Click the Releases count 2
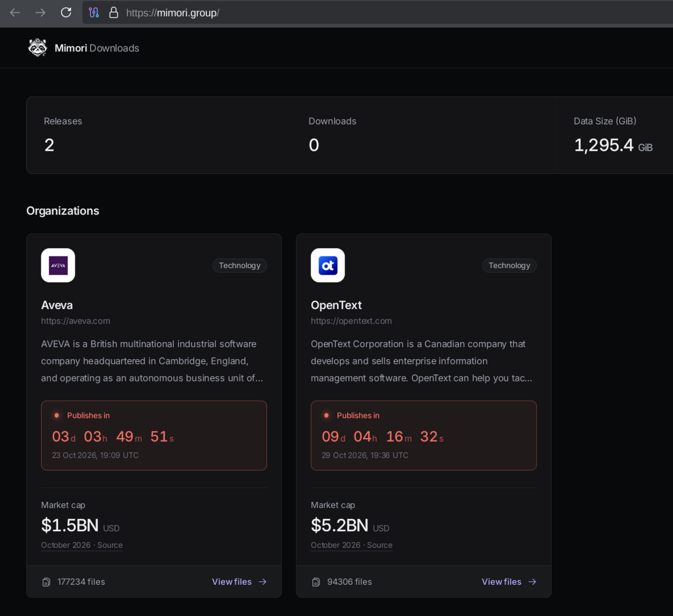Viewport: 673px width, 616px height. (49, 145)
